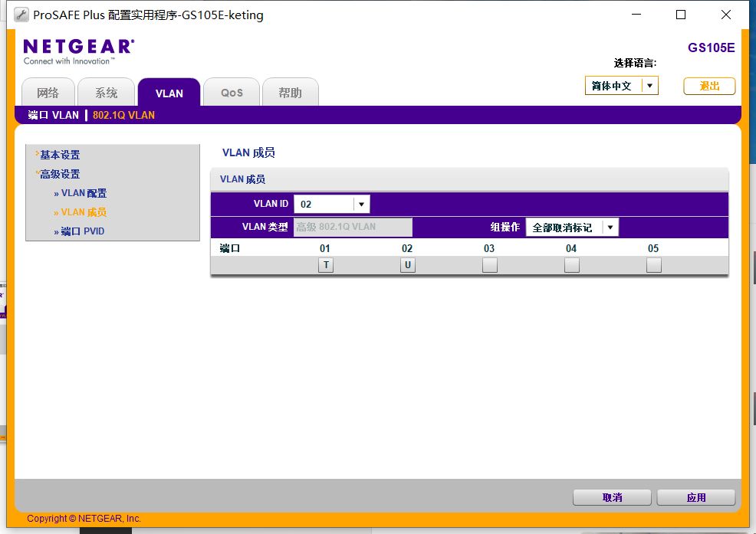The width and height of the screenshot is (756, 534).
Task: Click the wrench app icon in title bar
Action: (21, 15)
